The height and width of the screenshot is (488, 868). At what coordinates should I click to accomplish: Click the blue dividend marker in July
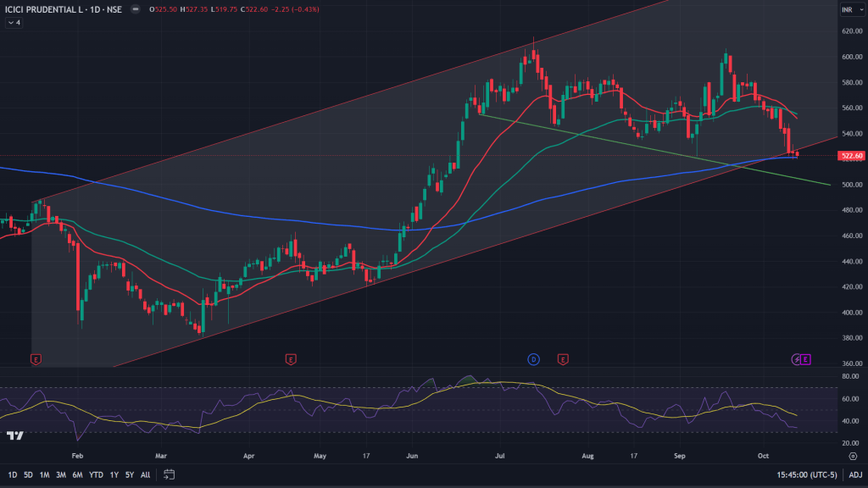tap(534, 359)
